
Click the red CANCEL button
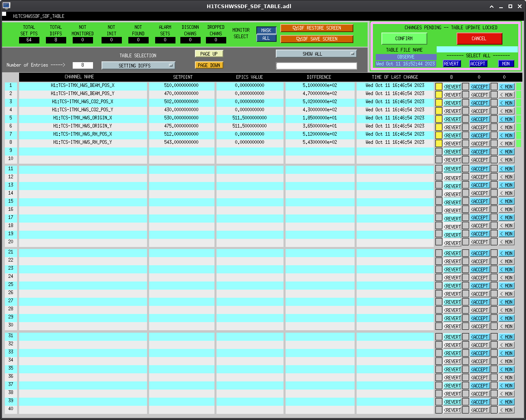click(x=479, y=39)
